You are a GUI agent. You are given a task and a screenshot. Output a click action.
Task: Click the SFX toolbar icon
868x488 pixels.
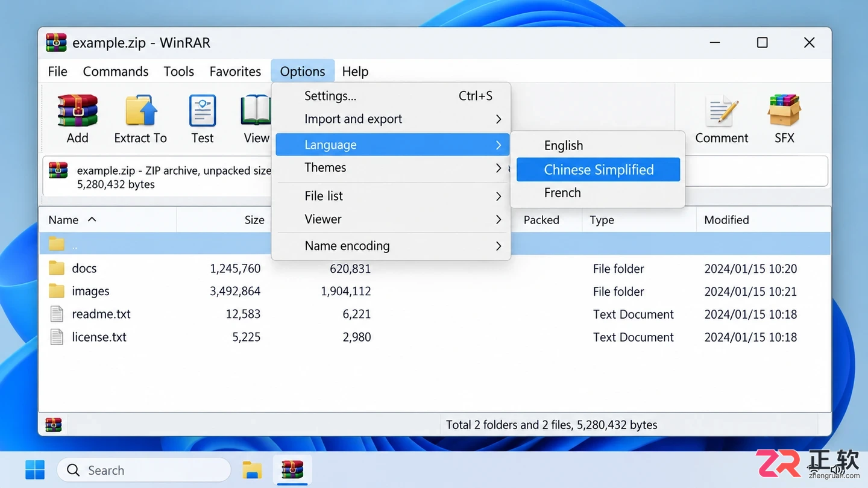pyautogui.click(x=784, y=110)
